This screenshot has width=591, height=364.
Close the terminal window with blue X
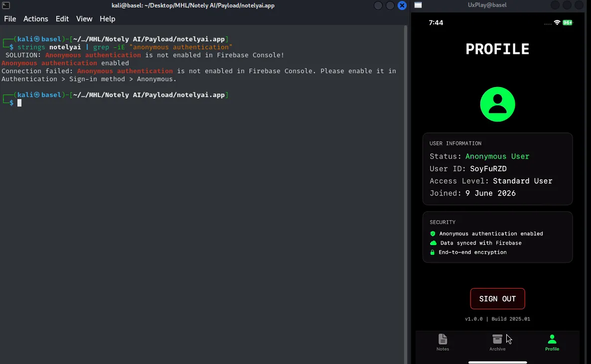click(402, 5)
